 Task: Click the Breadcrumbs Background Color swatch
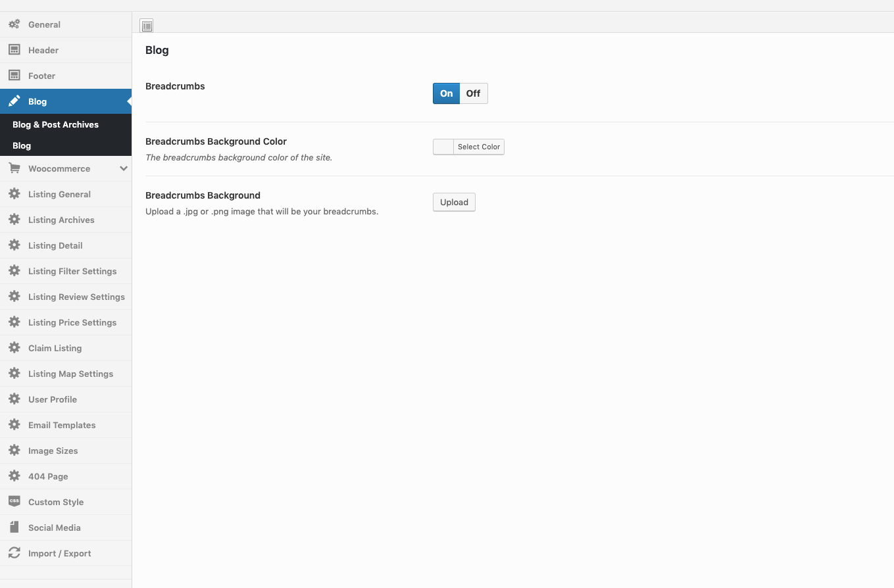(443, 147)
